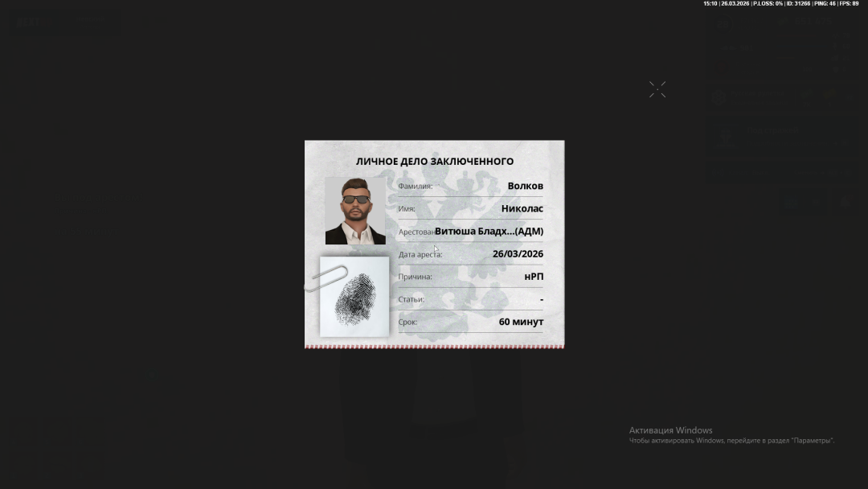Click the "Дата ареста:" field label
Screen dimensions: 868x489
420,255
